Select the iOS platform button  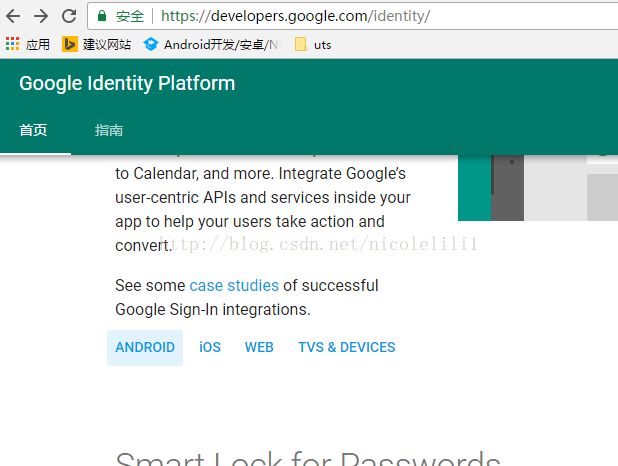[210, 347]
